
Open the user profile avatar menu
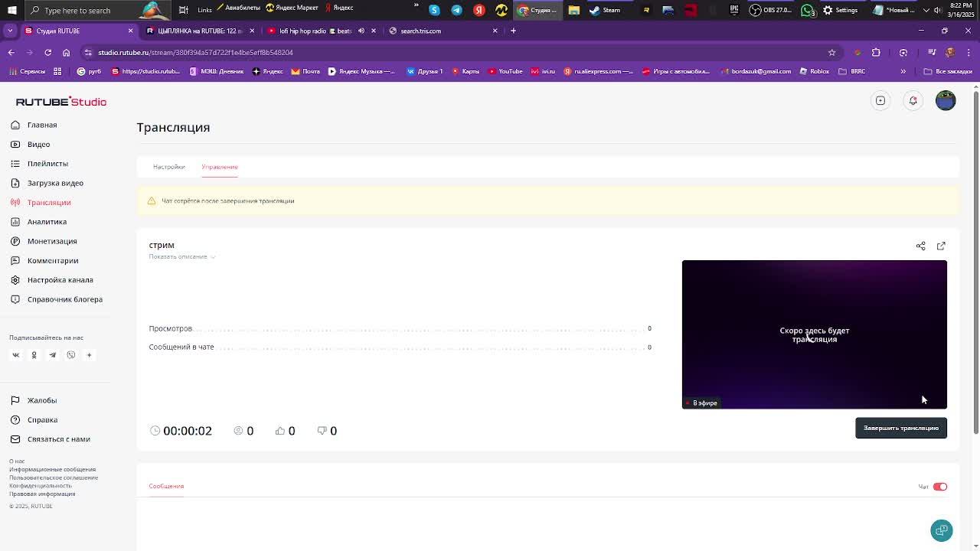pyautogui.click(x=946, y=100)
